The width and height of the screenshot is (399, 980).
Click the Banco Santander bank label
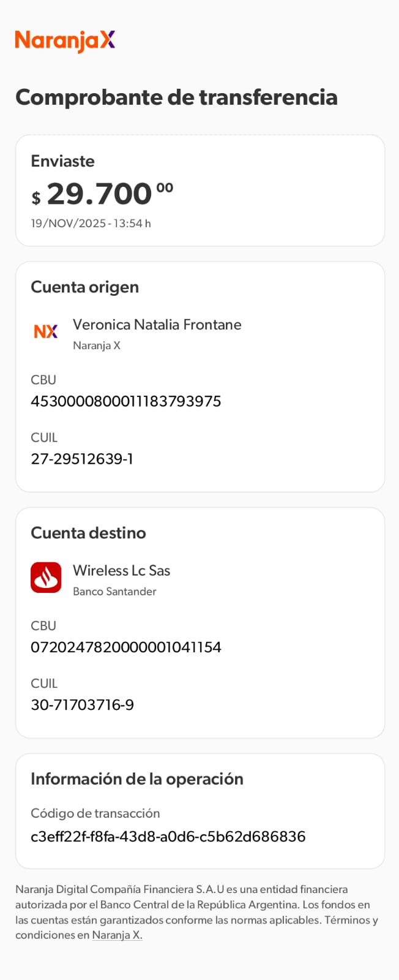tap(114, 592)
